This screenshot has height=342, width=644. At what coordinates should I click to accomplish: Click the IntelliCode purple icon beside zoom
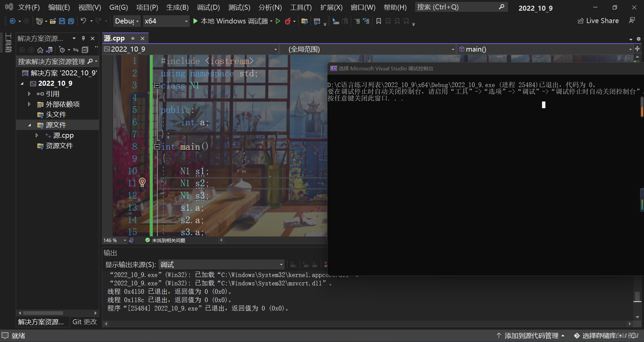pos(131,240)
